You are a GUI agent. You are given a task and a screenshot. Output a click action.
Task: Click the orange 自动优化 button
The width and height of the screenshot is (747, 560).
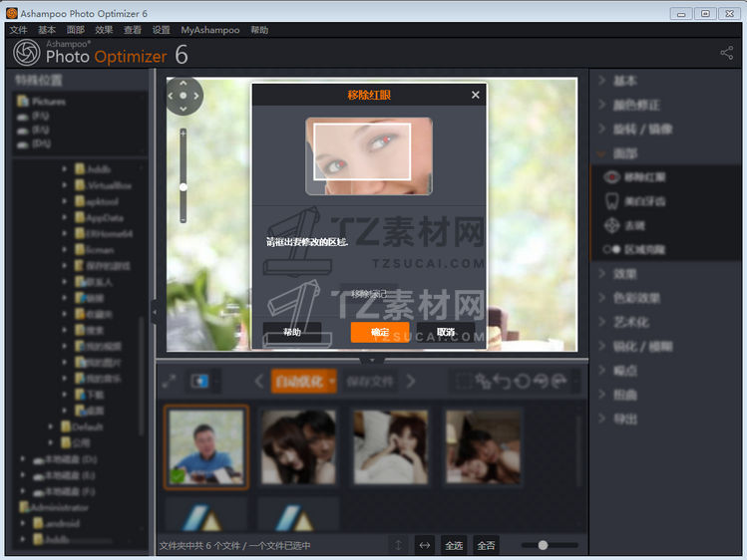coord(299,381)
